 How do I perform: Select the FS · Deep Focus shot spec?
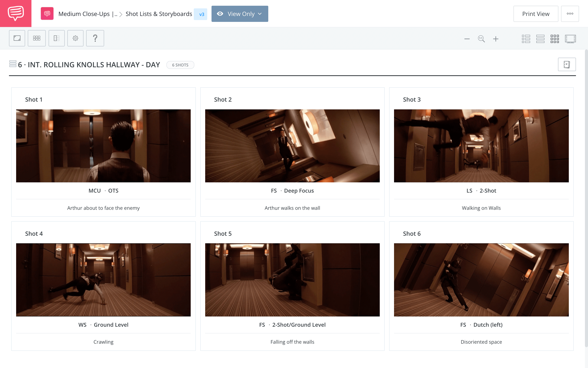tap(292, 191)
